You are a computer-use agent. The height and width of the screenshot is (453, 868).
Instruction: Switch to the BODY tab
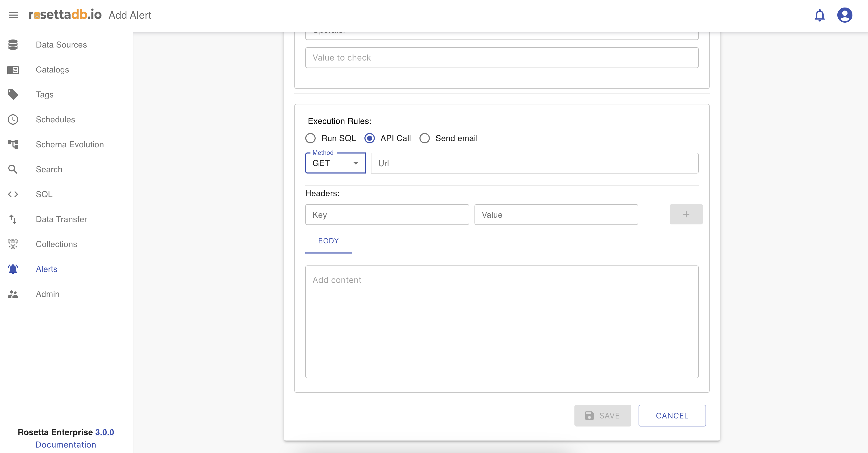click(x=328, y=241)
